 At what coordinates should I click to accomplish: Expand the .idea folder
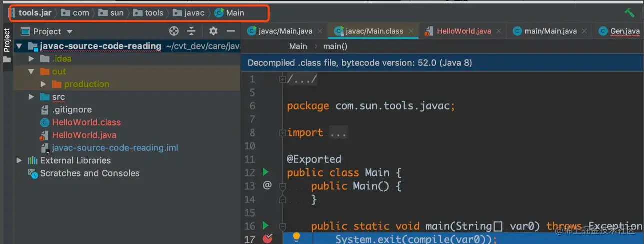[x=31, y=59]
